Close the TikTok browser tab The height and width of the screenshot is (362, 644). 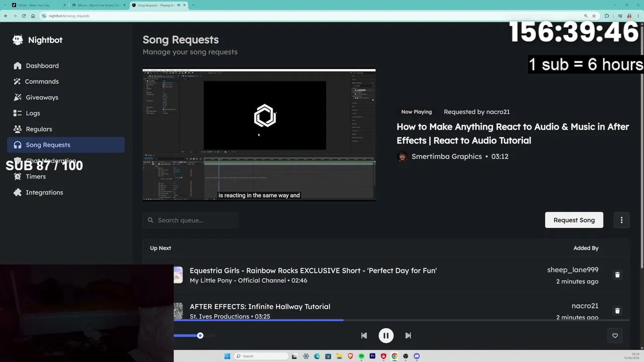pyautogui.click(x=64, y=5)
